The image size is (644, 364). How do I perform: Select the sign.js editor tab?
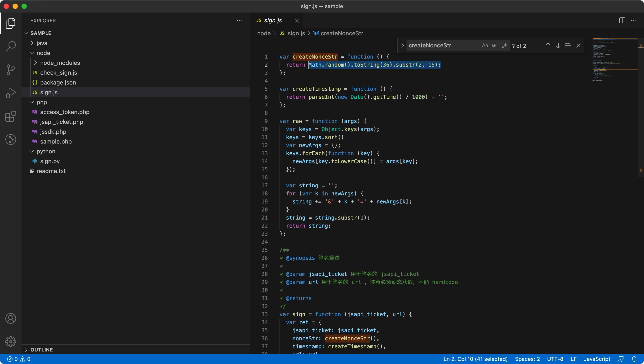tap(273, 21)
